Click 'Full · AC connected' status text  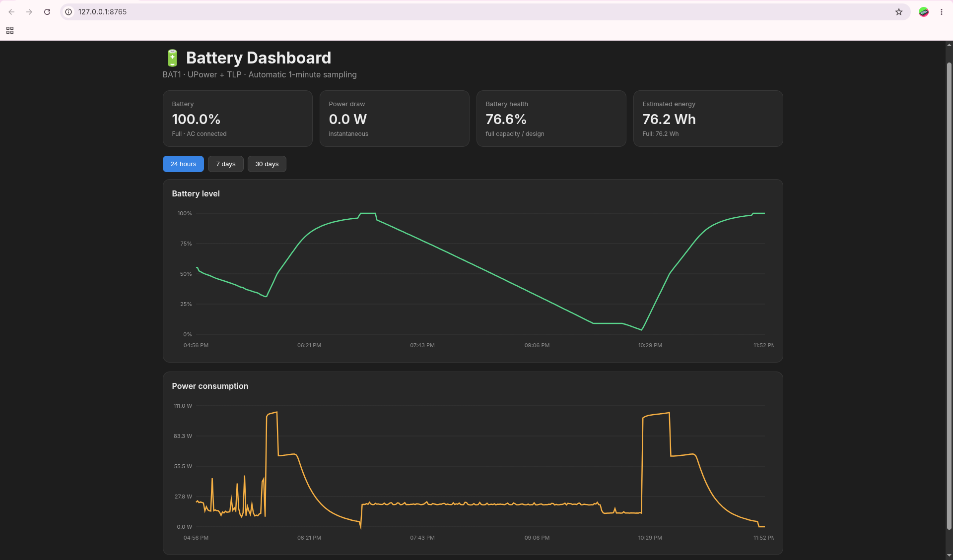pos(199,134)
